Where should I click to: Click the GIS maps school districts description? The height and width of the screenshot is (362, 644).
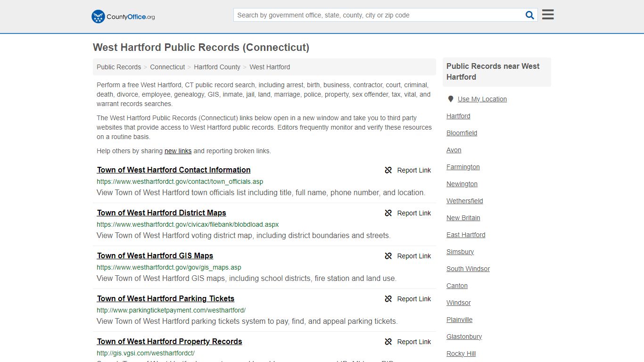coord(247,278)
